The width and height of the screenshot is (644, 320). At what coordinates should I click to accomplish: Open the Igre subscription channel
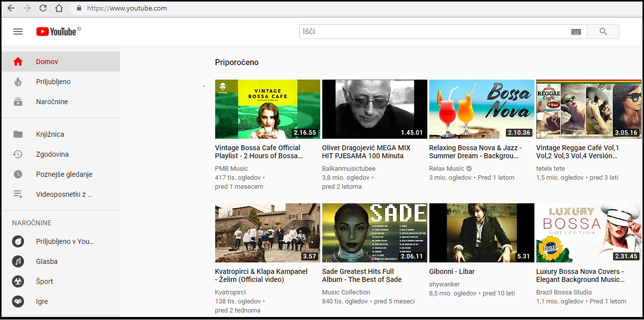pyautogui.click(x=61, y=301)
